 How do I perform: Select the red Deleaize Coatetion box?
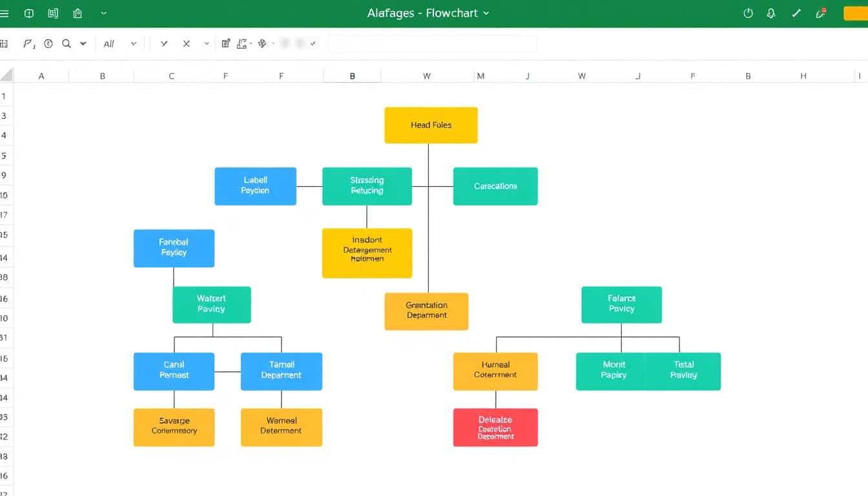(495, 427)
